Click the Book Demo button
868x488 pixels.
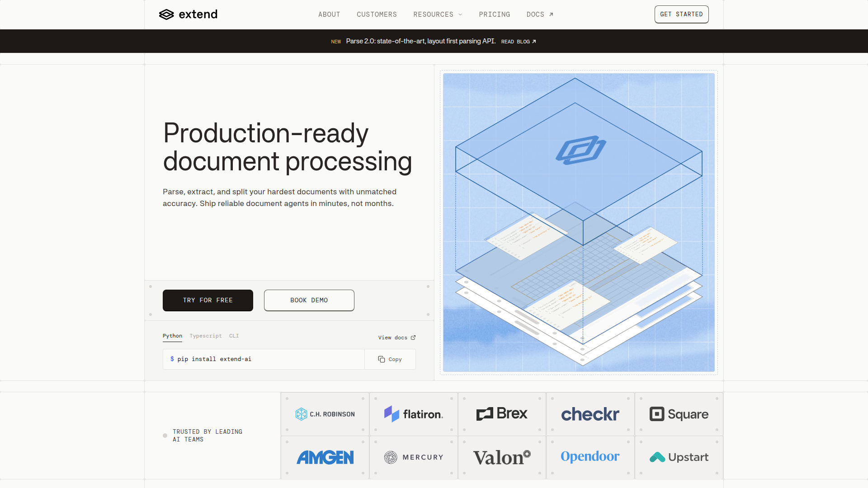tap(309, 300)
